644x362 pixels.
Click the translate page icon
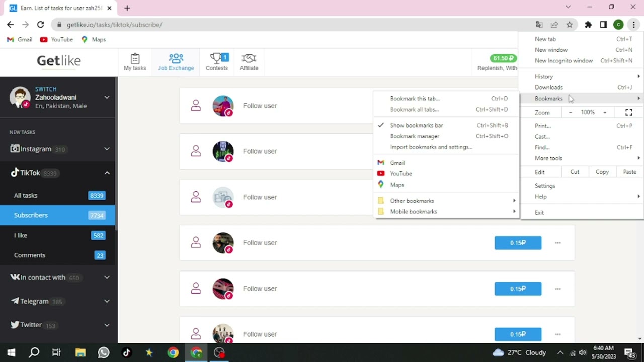point(539,25)
